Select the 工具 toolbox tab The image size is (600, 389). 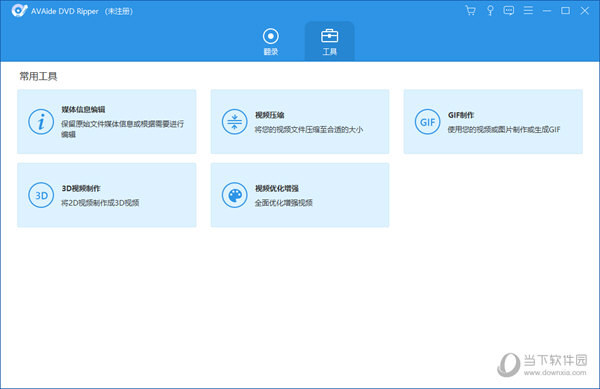(329, 41)
